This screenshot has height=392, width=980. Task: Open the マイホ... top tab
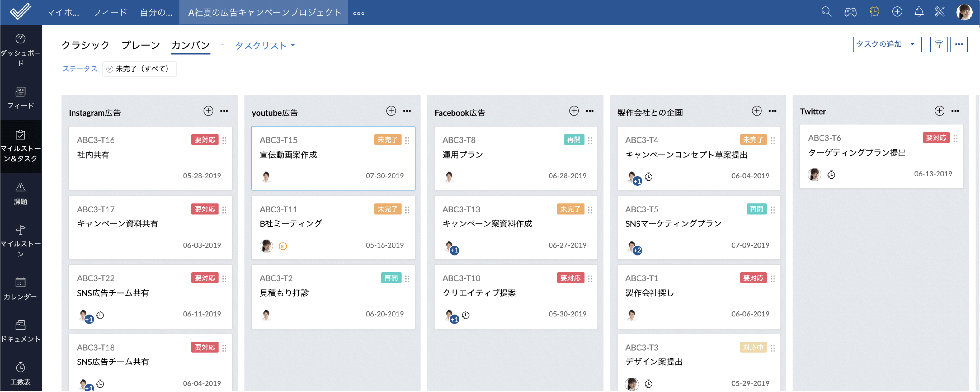click(63, 12)
